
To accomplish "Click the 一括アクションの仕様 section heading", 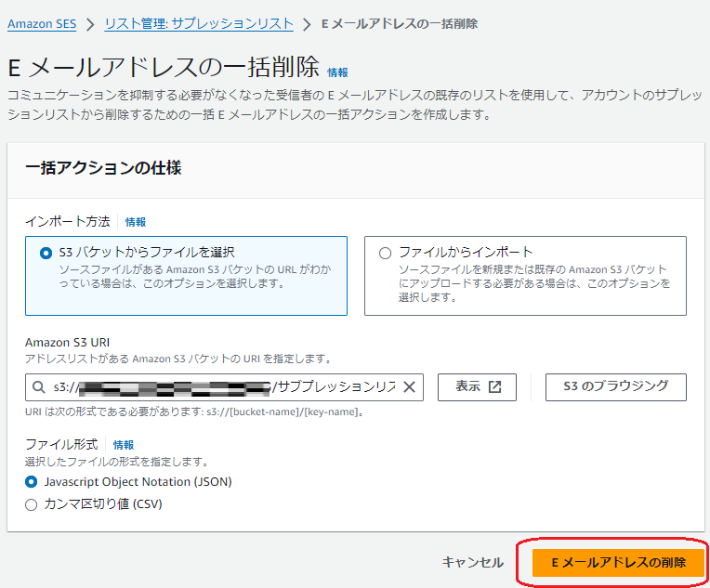I will [x=103, y=168].
